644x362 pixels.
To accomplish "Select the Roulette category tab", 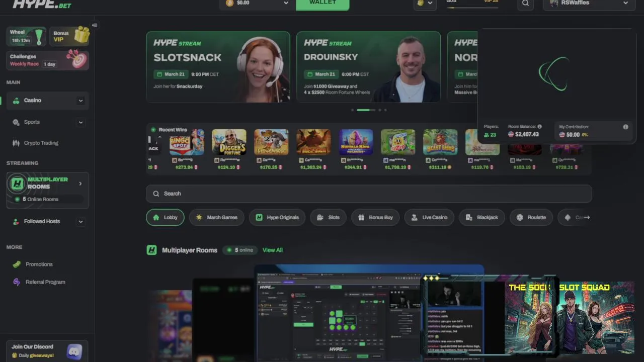I will pos(531,217).
